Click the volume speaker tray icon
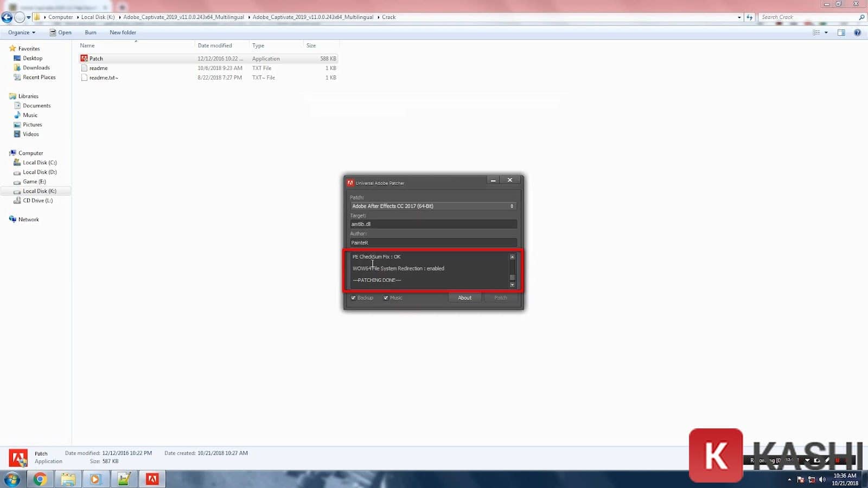The image size is (868, 488). 822,479
